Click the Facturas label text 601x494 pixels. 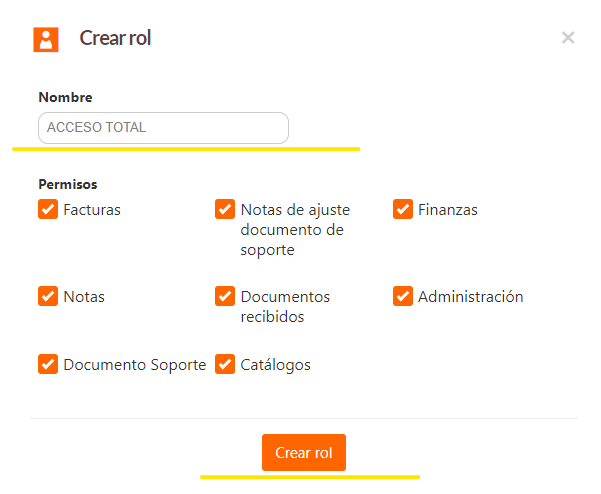pos(92,210)
